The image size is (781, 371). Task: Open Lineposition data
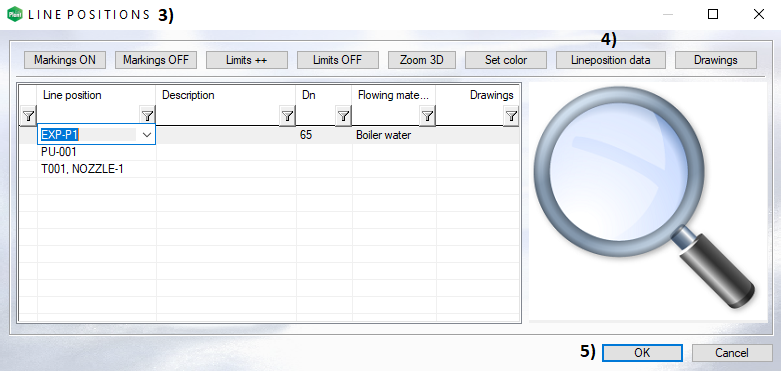tap(611, 60)
